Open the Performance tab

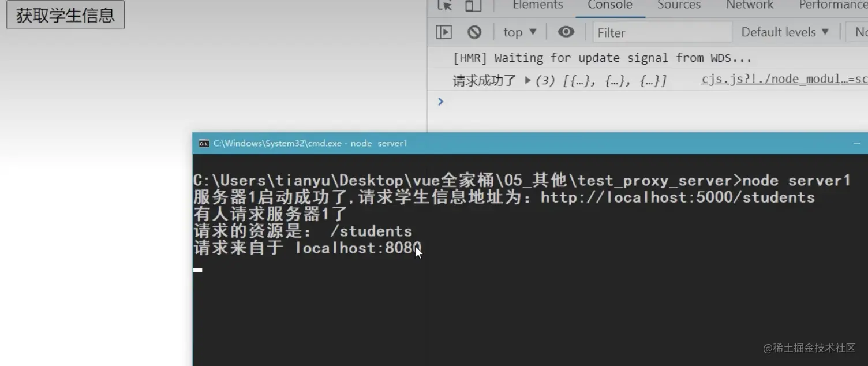(x=833, y=5)
